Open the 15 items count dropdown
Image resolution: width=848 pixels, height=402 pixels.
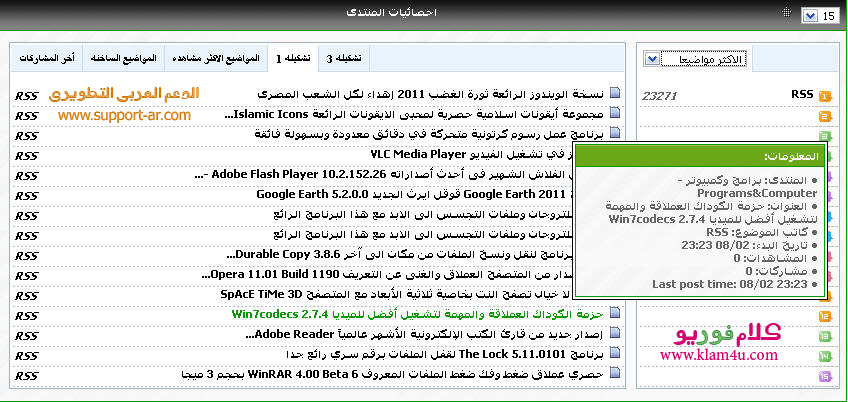[x=809, y=15]
